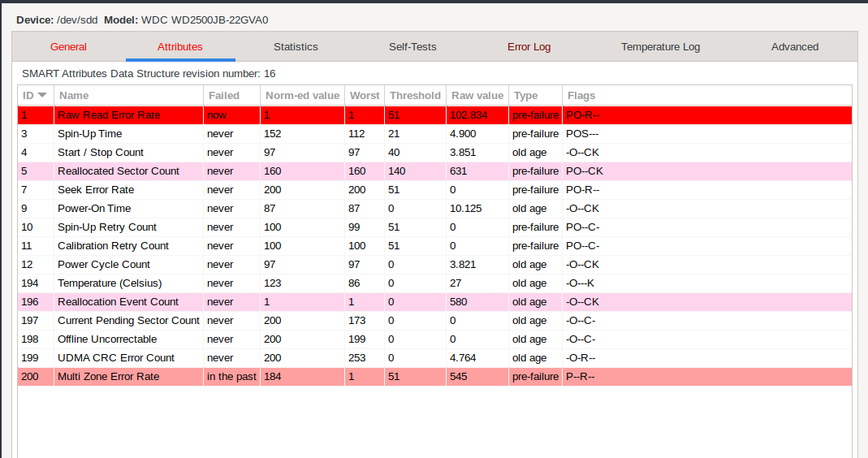Click the raw value 580
The width and height of the screenshot is (868, 458).
coord(458,302)
